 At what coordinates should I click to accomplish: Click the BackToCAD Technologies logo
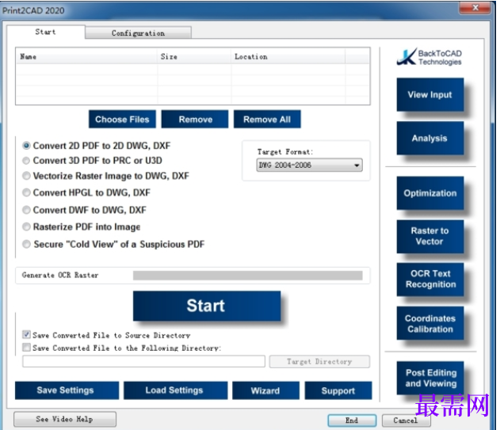click(x=430, y=57)
